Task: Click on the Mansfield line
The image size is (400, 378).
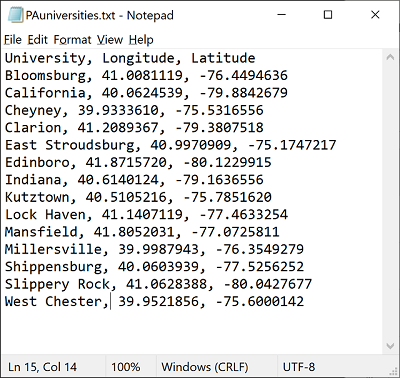Action: tap(142, 232)
